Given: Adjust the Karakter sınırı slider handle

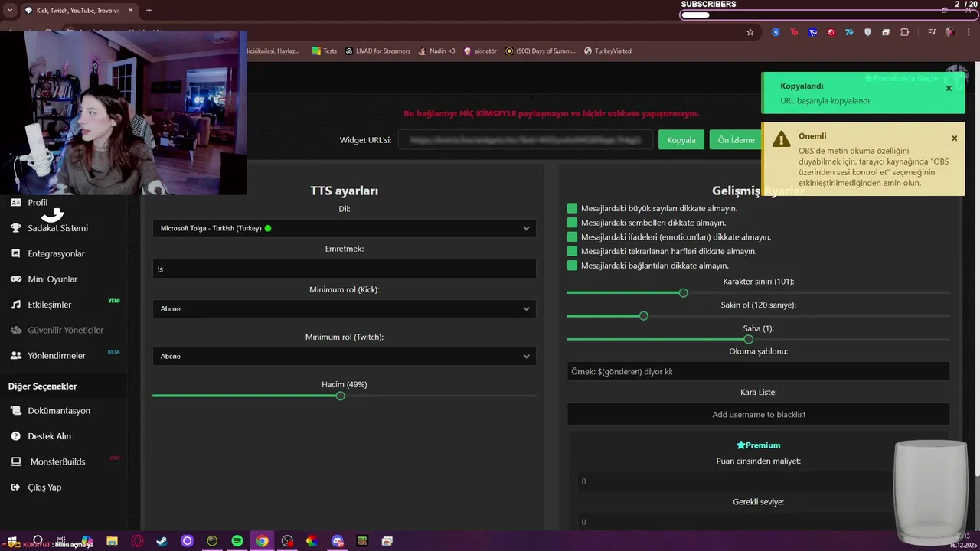Looking at the screenshot, I should pos(683,292).
